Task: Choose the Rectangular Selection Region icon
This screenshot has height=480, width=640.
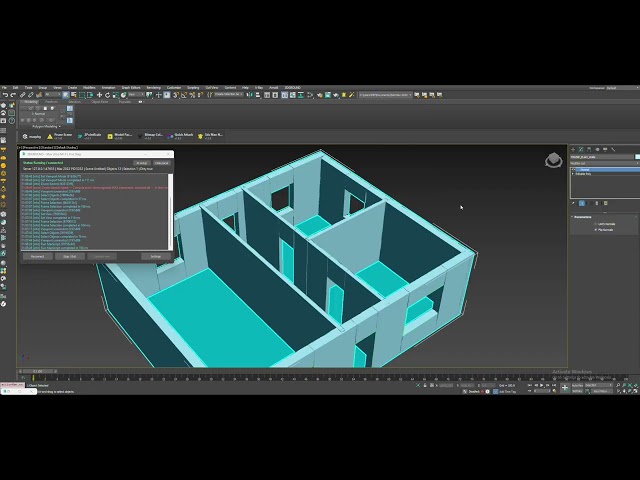Action: point(82,95)
